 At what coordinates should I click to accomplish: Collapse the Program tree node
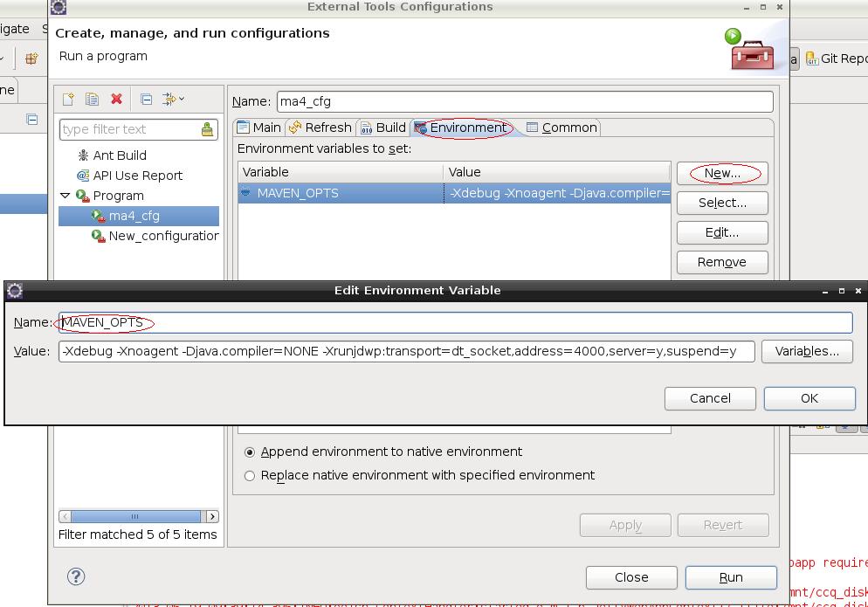click(65, 196)
